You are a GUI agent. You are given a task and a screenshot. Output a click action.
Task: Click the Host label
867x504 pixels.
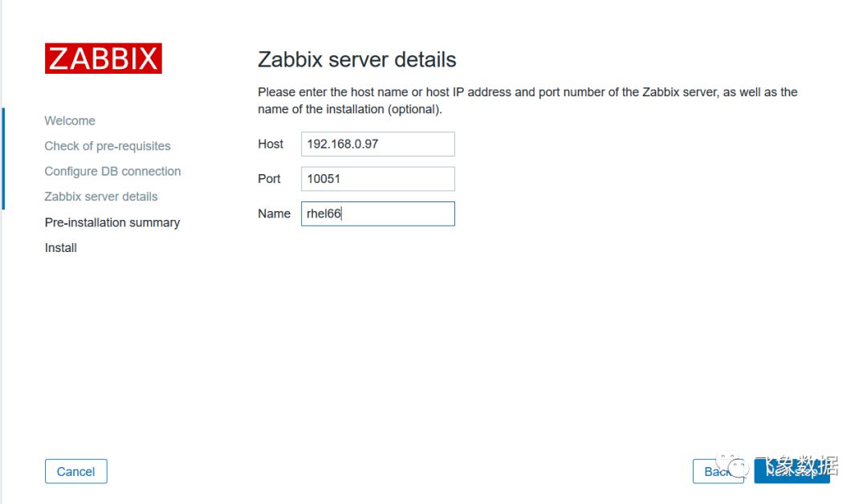[x=271, y=144]
